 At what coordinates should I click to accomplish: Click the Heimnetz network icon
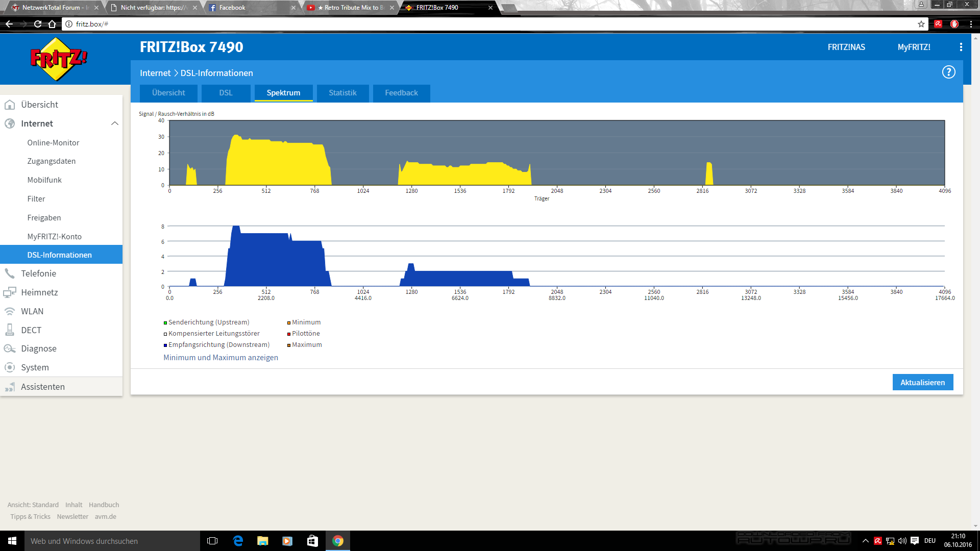tap(10, 292)
